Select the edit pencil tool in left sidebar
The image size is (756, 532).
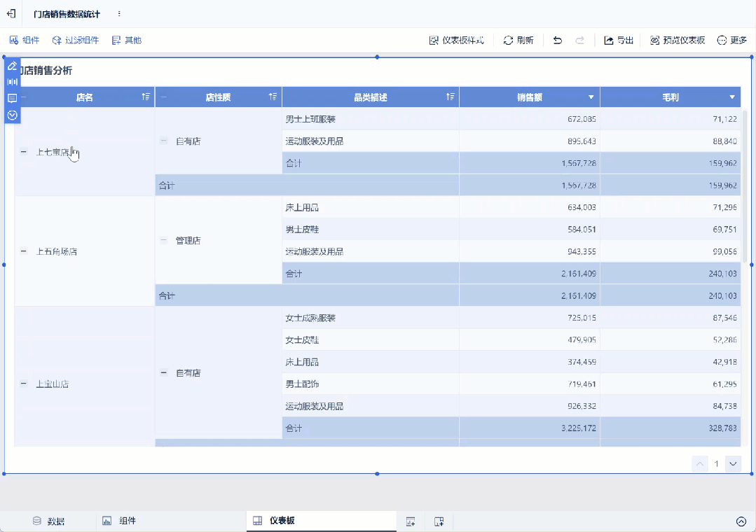(12, 66)
